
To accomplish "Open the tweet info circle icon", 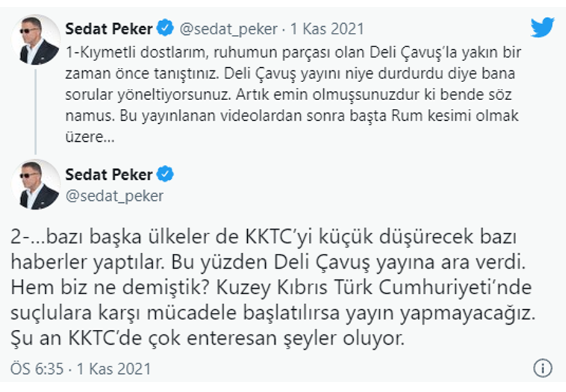I will click(544, 368).
